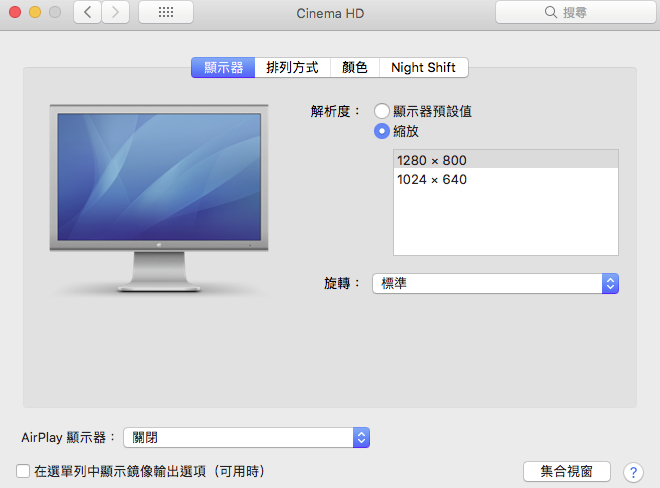Choose 1024 × 640 resolution
The width and height of the screenshot is (660, 488).
506,179
